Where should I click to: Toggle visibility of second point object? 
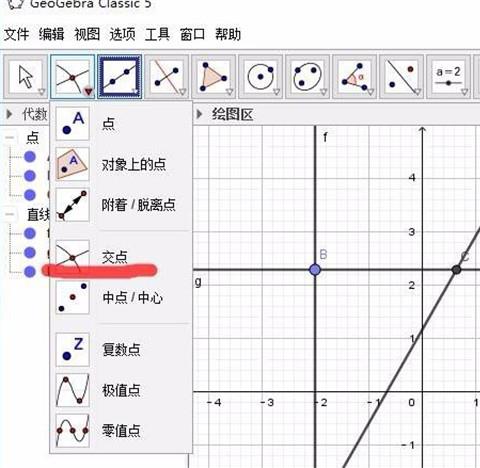[30, 176]
